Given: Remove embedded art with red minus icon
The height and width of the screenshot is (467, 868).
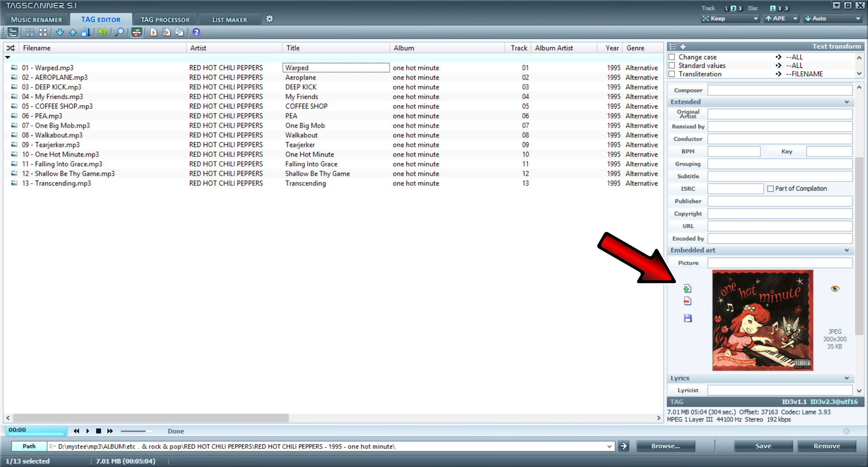Looking at the screenshot, I should tap(688, 301).
